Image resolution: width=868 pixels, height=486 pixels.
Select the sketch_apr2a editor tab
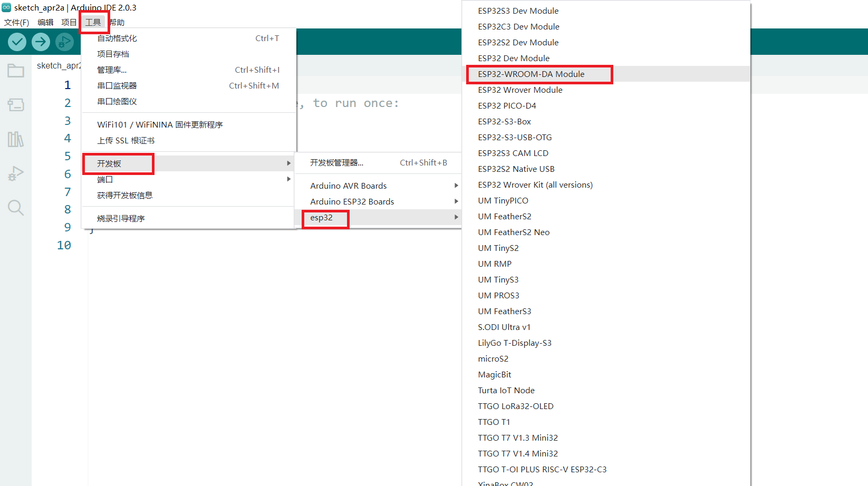pyautogui.click(x=58, y=65)
